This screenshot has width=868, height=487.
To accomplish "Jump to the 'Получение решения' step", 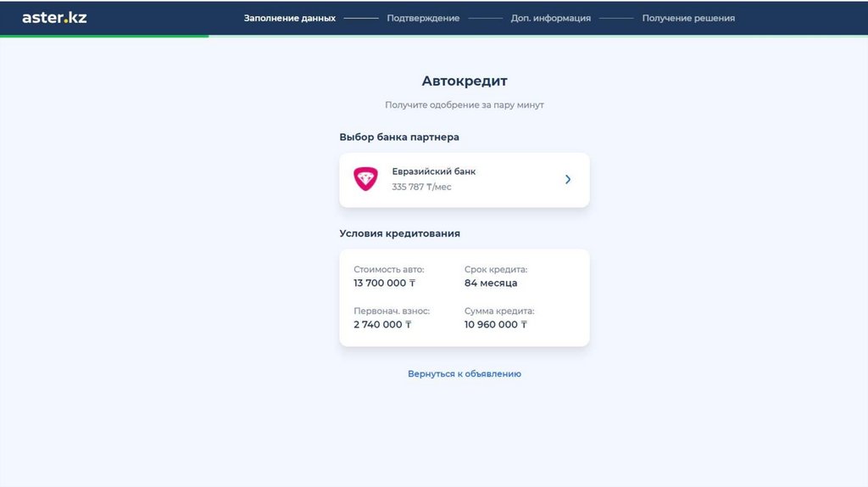I will [688, 18].
